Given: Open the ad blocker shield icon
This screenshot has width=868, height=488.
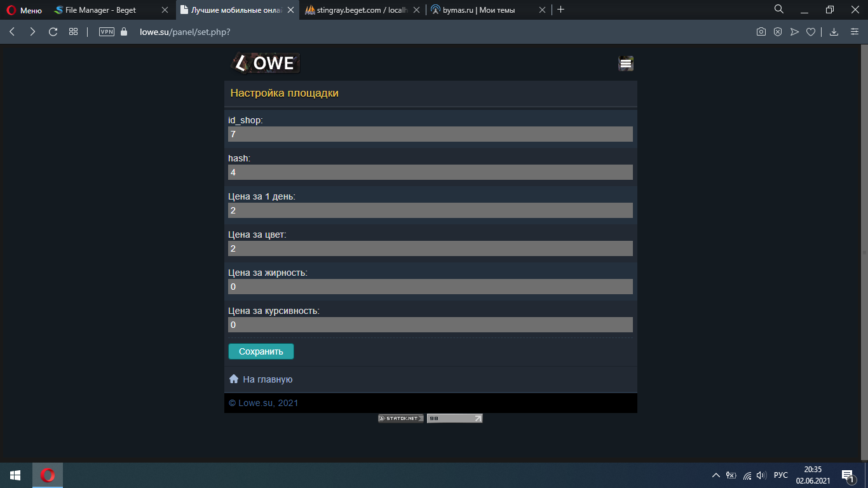Looking at the screenshot, I should (x=777, y=32).
